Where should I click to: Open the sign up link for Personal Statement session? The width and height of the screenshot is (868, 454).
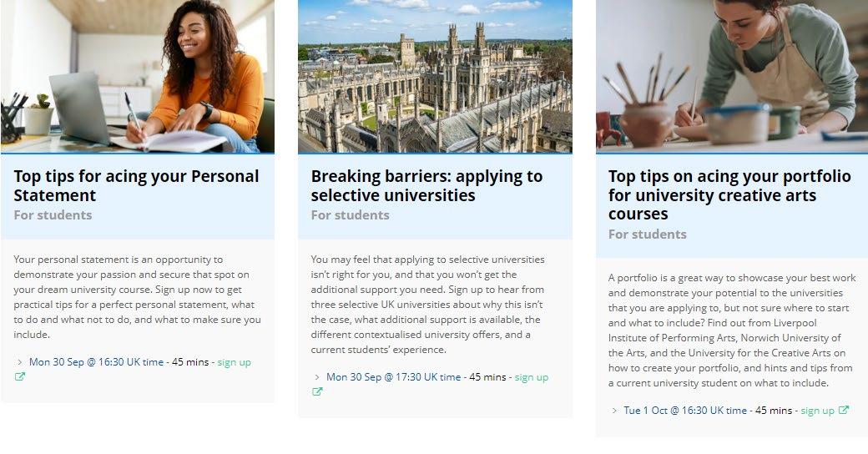234,362
